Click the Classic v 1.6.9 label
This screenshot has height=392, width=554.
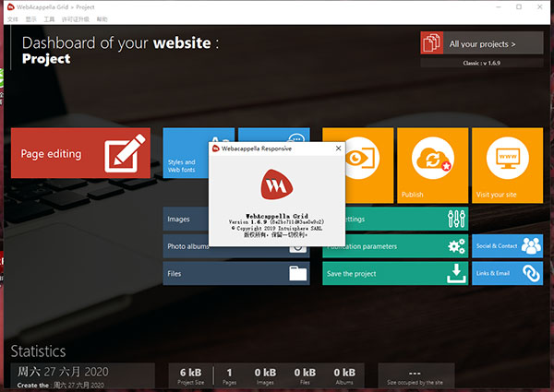point(482,63)
